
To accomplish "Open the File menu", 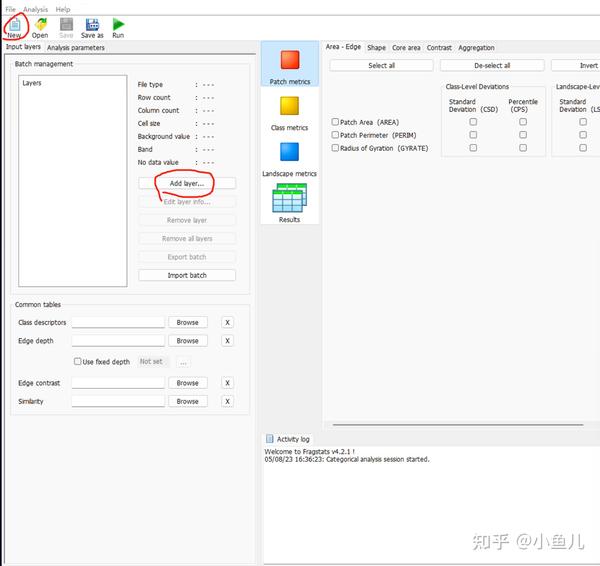I will click(x=10, y=9).
